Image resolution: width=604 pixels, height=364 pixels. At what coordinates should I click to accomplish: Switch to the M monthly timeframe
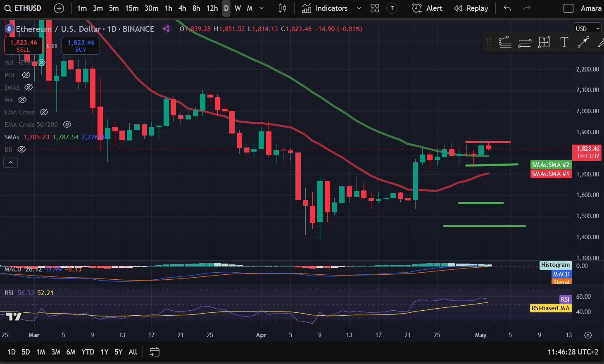pos(250,8)
